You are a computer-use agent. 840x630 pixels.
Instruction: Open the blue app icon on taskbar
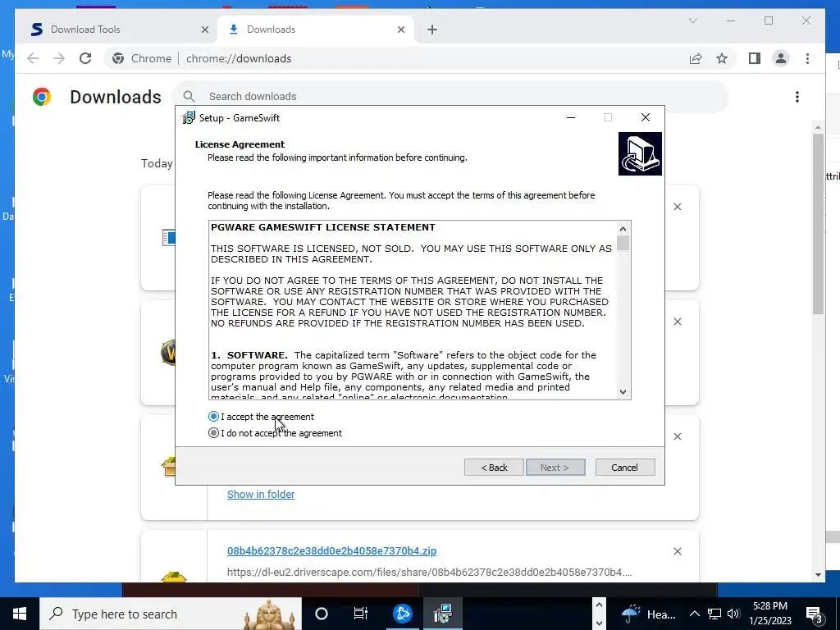tap(402, 614)
